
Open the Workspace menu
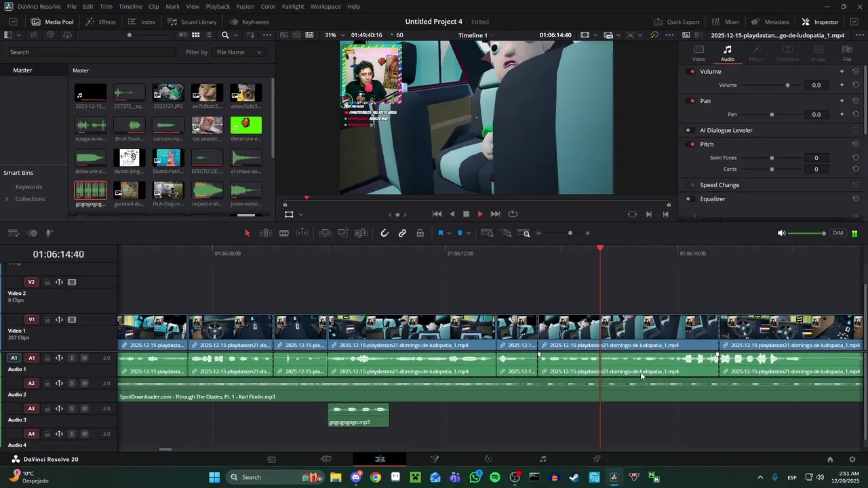tap(325, 6)
